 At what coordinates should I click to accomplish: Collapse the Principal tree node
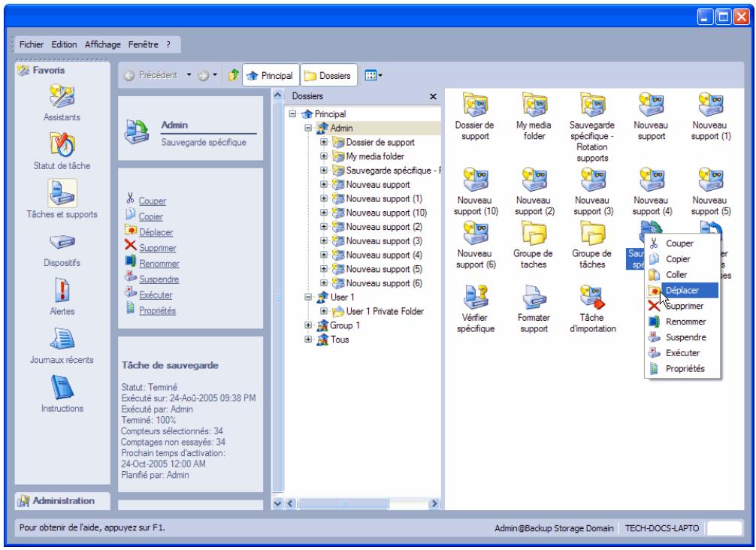click(x=292, y=113)
